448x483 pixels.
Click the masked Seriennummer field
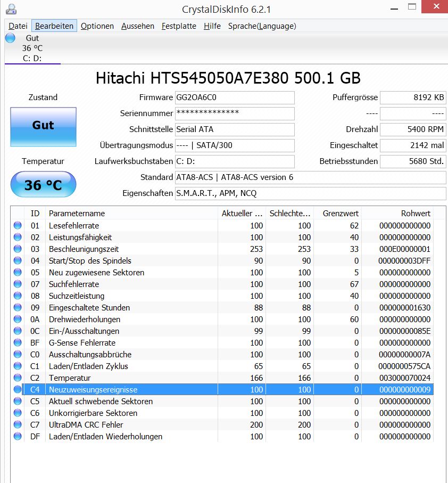tap(235, 113)
